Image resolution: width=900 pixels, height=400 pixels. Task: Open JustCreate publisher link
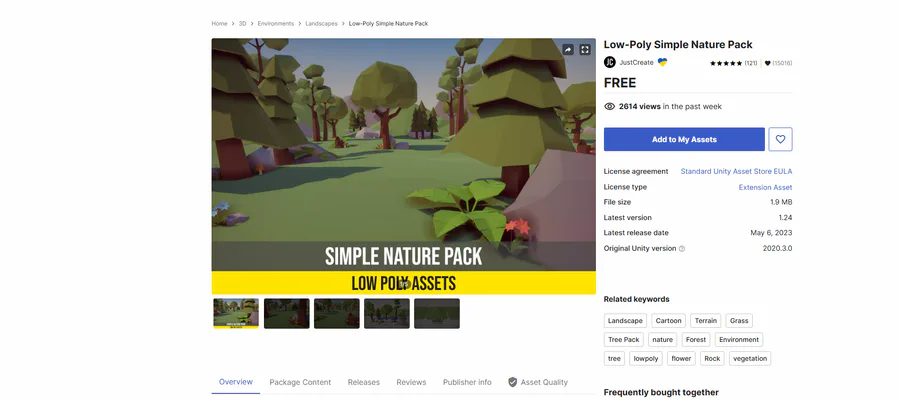(637, 63)
